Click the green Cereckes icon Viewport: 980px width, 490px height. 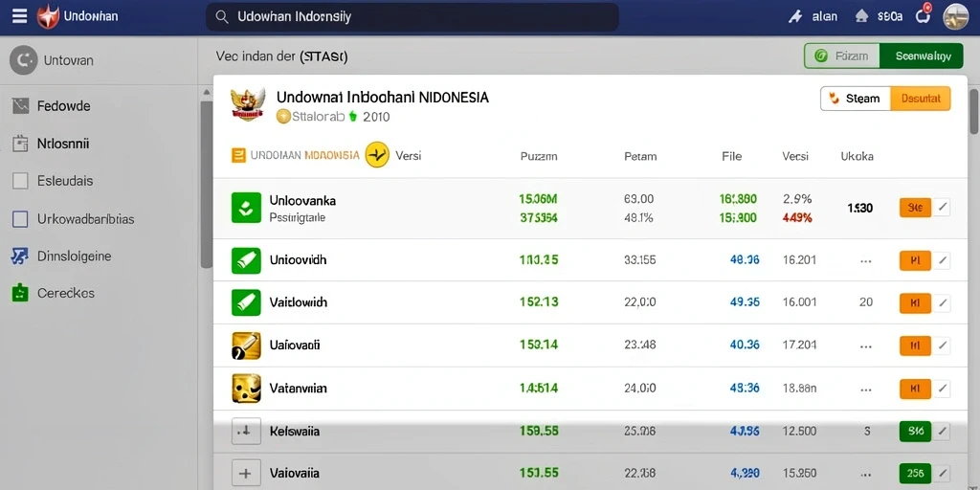click(x=20, y=293)
